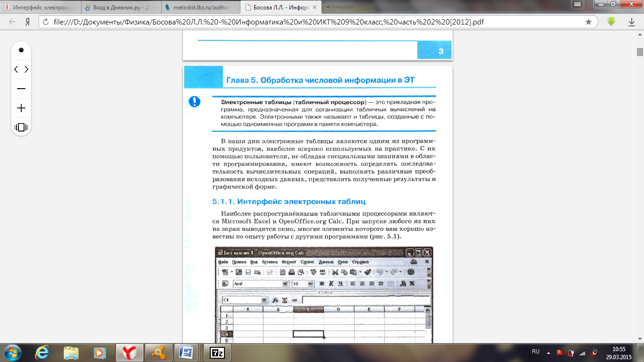Click the Show desktop button

tap(641, 353)
